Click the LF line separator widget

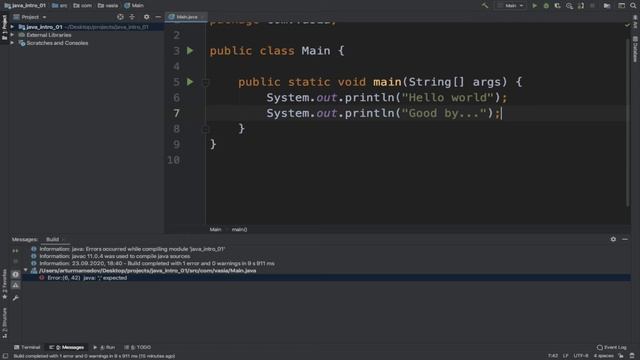pyautogui.click(x=565, y=356)
